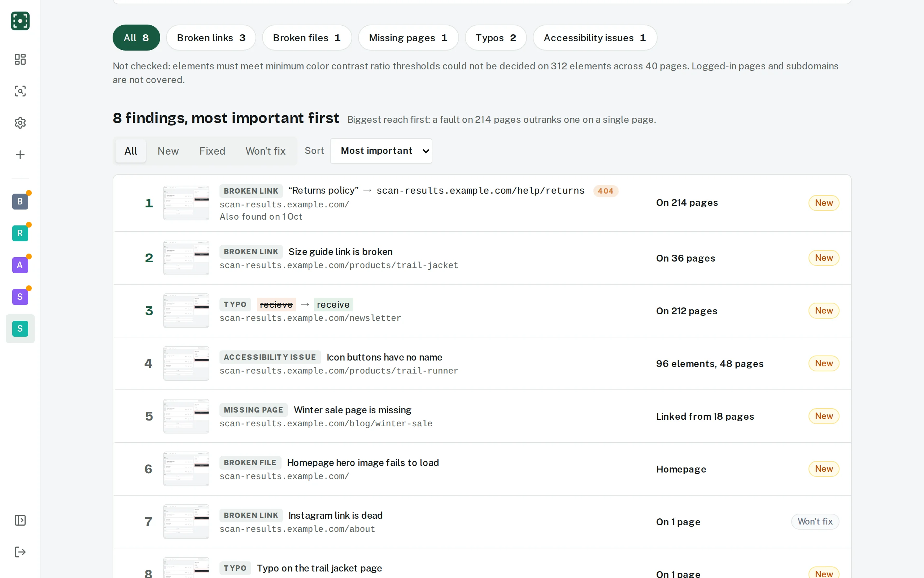Select the gray B site avatar

[x=20, y=202]
